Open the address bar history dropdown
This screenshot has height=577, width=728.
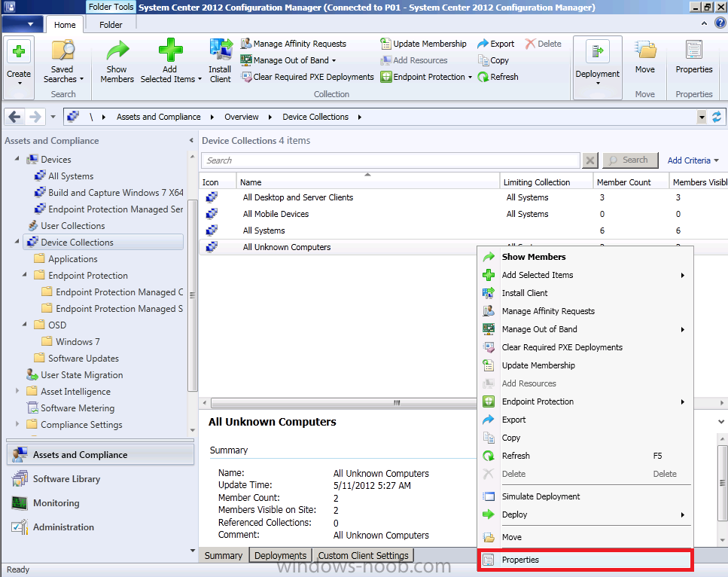[702, 117]
